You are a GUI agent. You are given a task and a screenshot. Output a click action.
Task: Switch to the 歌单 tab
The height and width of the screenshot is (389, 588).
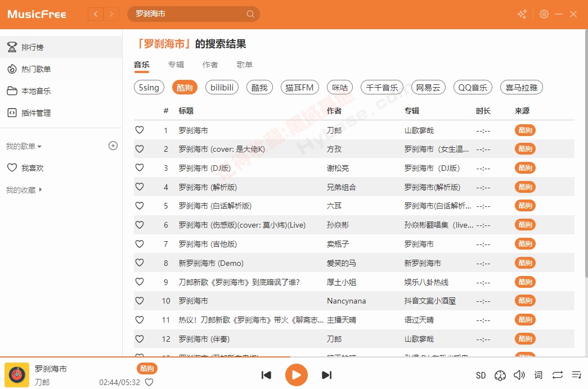[x=244, y=65]
